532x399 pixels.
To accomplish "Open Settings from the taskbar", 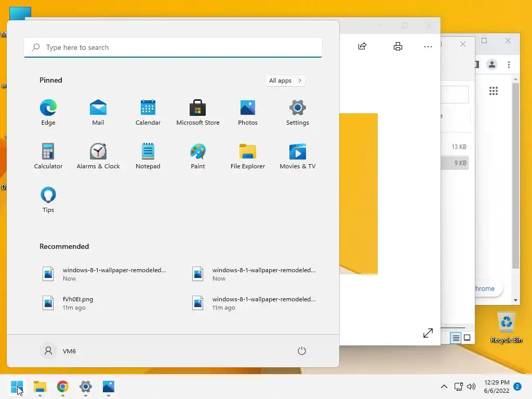I will click(x=86, y=387).
